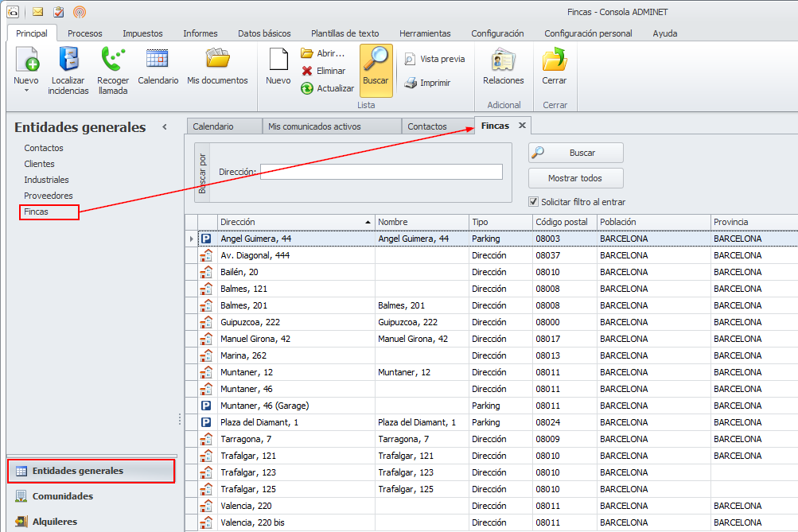Switch to the Contactos document tab

(x=427, y=126)
